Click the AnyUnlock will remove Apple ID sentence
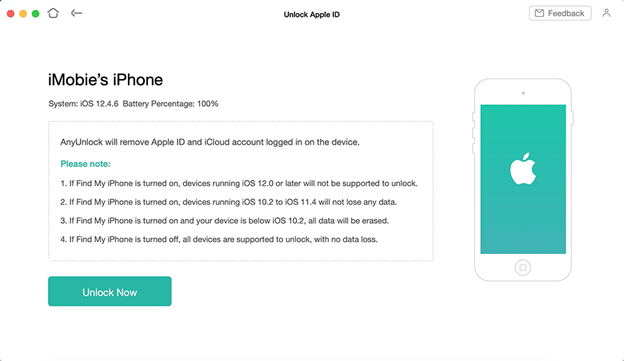Viewport: 624px width, 361px height. tap(210, 142)
